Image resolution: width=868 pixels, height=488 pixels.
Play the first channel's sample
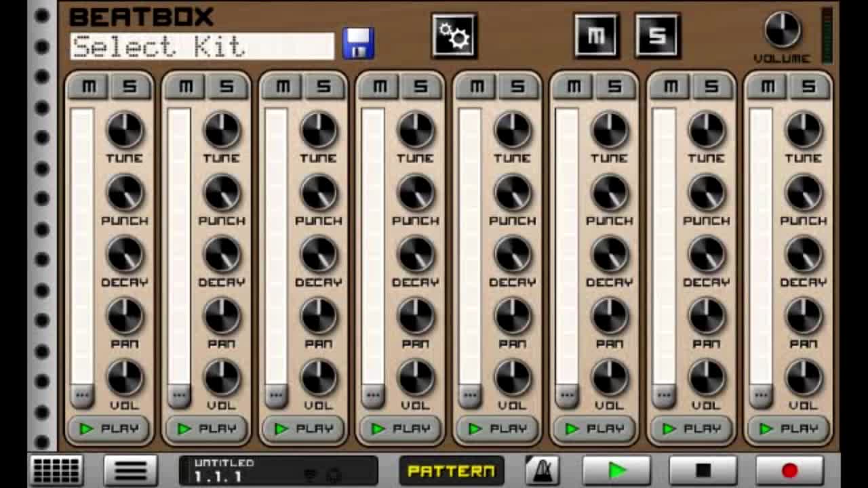pos(110,429)
